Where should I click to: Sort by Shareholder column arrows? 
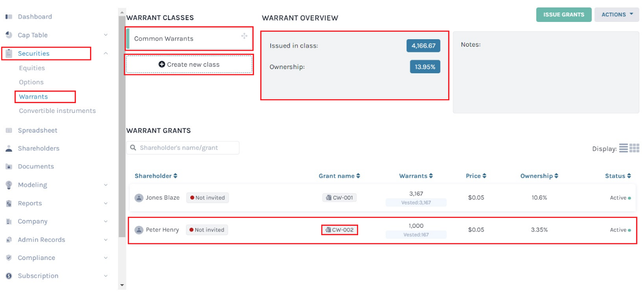coord(175,176)
